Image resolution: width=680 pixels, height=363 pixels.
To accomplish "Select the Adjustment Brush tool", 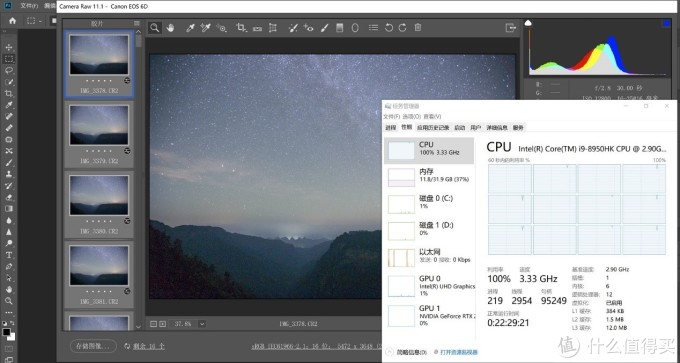I will (324, 28).
